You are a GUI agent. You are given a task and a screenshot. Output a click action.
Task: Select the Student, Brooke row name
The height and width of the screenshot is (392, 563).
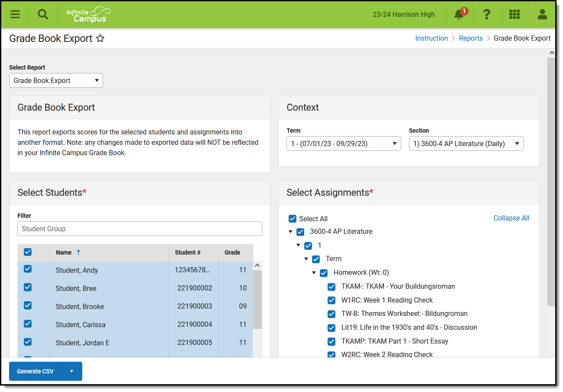coord(80,307)
